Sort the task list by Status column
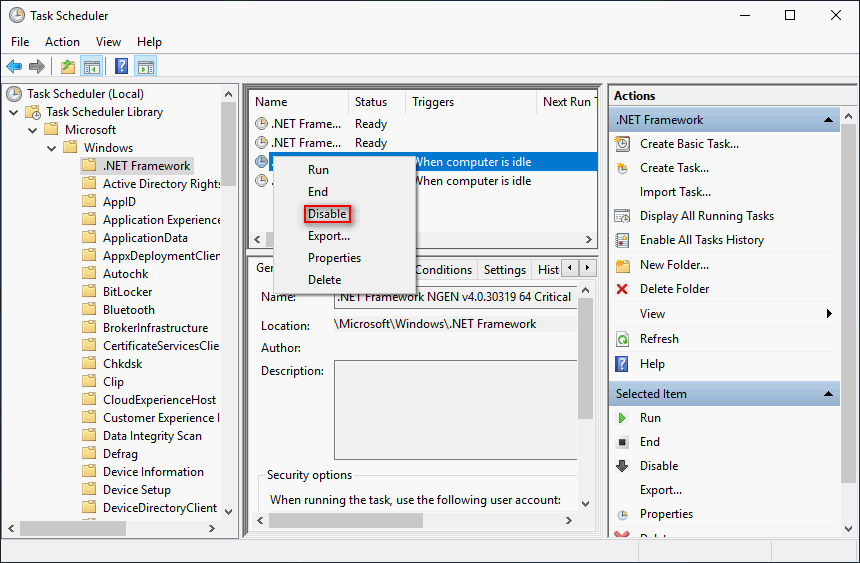Viewport: 860px width, 563px height. pyautogui.click(x=371, y=102)
